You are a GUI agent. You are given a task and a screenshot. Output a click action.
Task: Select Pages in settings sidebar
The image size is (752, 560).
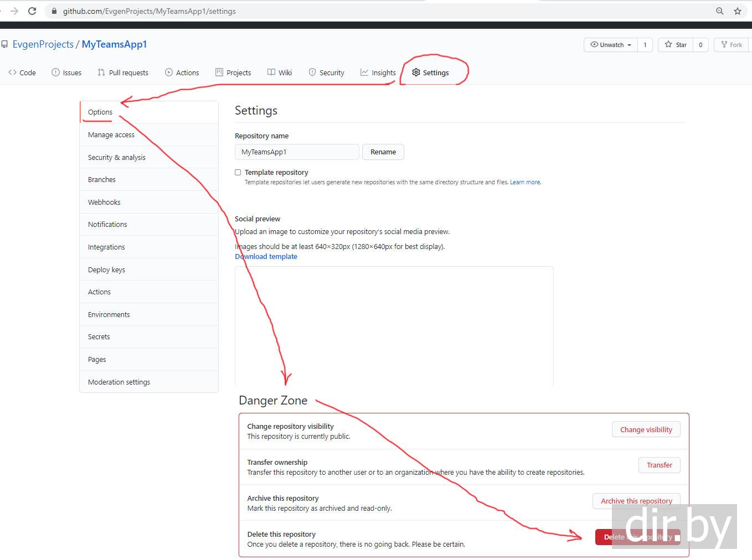(x=149, y=360)
